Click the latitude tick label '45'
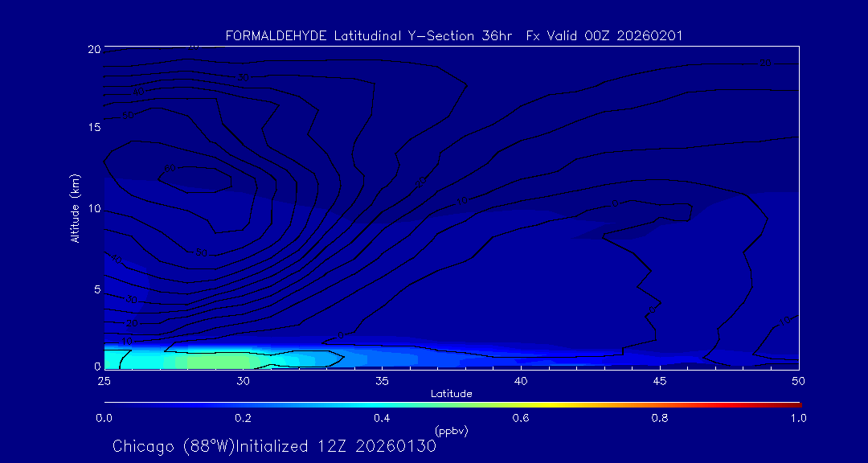Screen dimensions: 868x463 660,381
